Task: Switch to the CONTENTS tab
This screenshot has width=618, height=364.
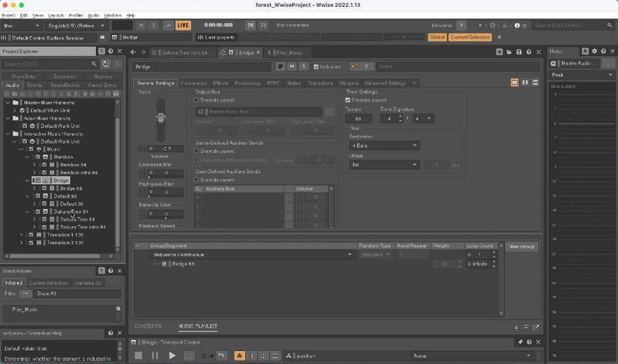Action: (148, 326)
